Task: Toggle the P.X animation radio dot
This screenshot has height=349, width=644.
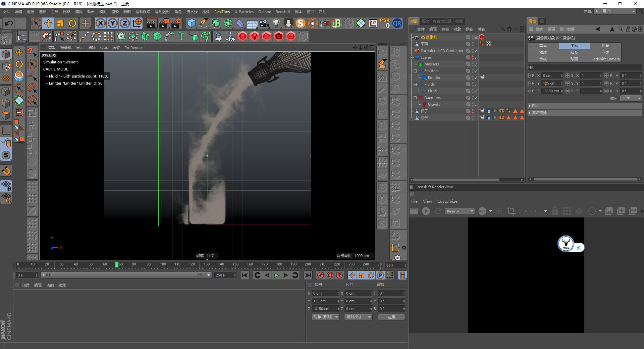Action: (x=529, y=76)
